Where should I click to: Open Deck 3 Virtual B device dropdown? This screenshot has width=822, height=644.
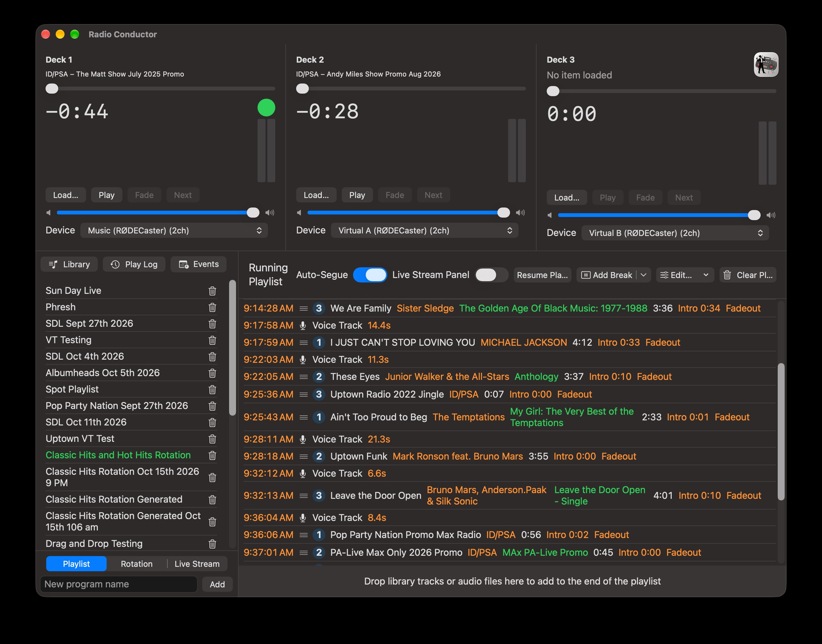click(675, 233)
